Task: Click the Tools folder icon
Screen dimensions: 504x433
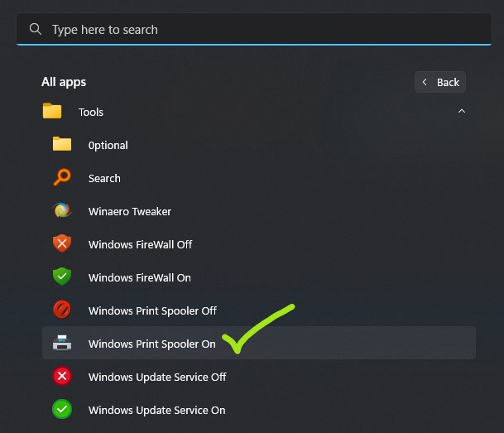Action: (x=52, y=111)
